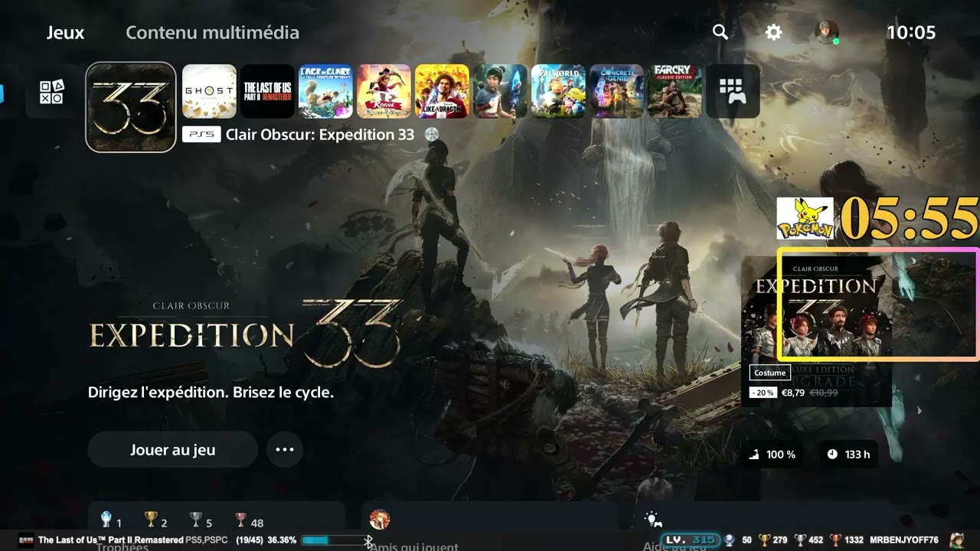The image size is (980, 551).
Task: Open the search magnifier icon
Action: (720, 32)
